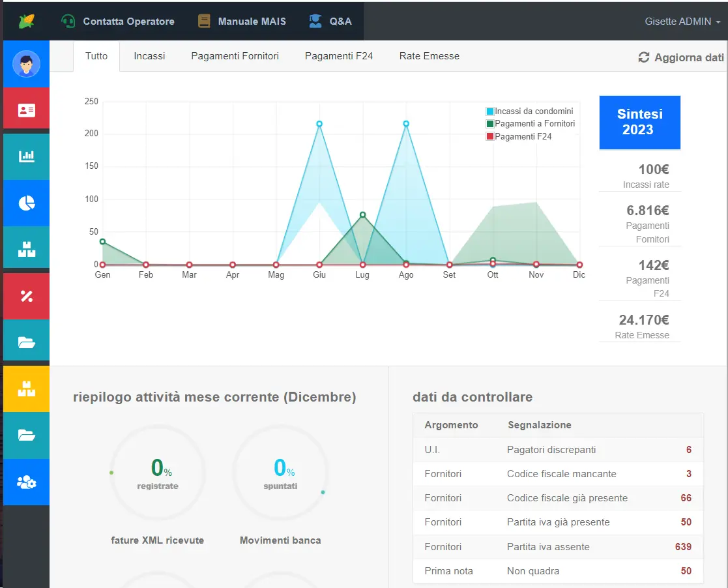
Task: Click the Movimenti banca label
Action: tap(280, 540)
